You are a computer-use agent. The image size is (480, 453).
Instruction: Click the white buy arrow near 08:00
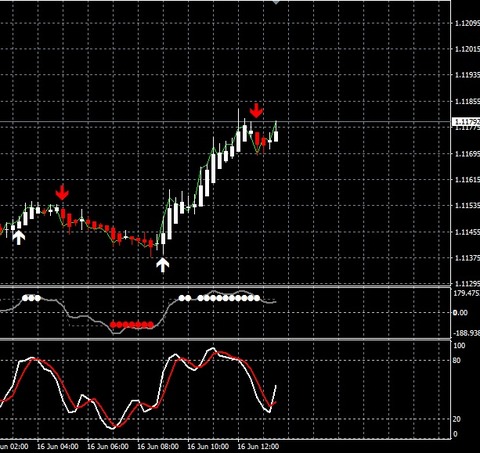pos(163,265)
